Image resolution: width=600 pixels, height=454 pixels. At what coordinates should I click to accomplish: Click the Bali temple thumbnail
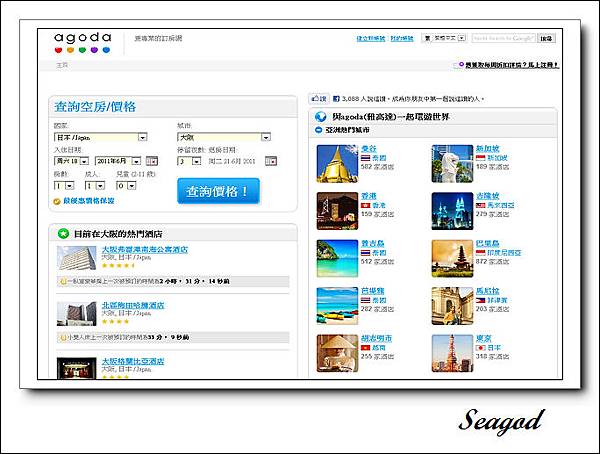[452, 258]
